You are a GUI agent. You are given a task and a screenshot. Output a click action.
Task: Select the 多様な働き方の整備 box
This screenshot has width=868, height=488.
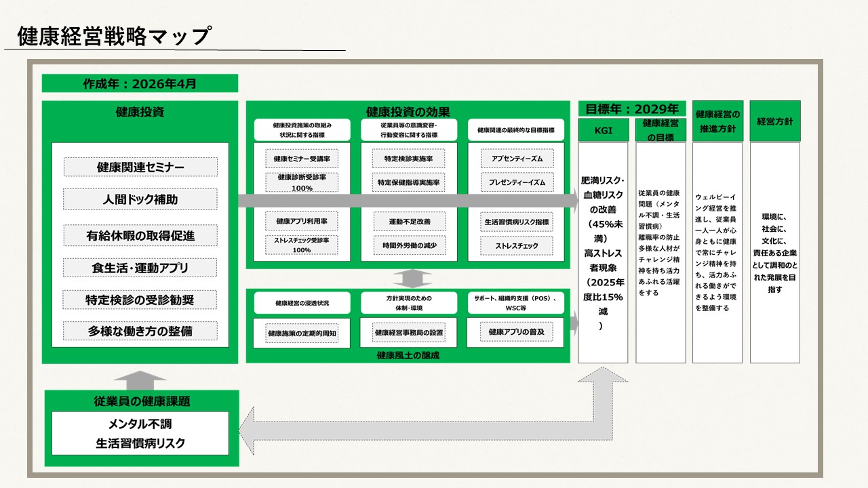[x=140, y=331]
